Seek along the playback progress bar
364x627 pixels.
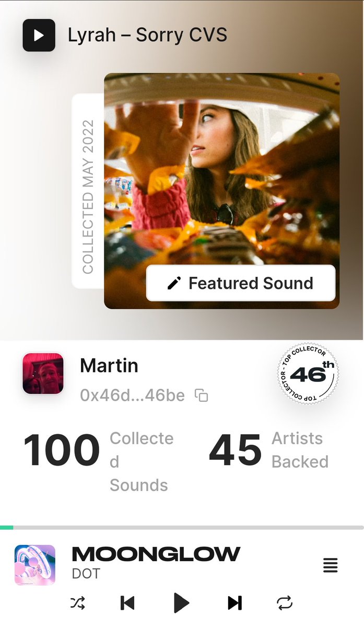pyautogui.click(x=182, y=528)
